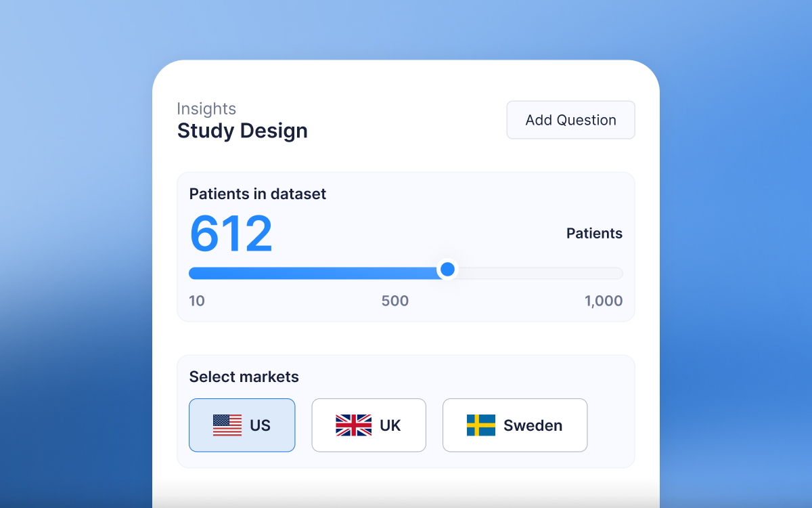The width and height of the screenshot is (812, 508).
Task: Click the filled blue slider track
Action: pos(311,273)
